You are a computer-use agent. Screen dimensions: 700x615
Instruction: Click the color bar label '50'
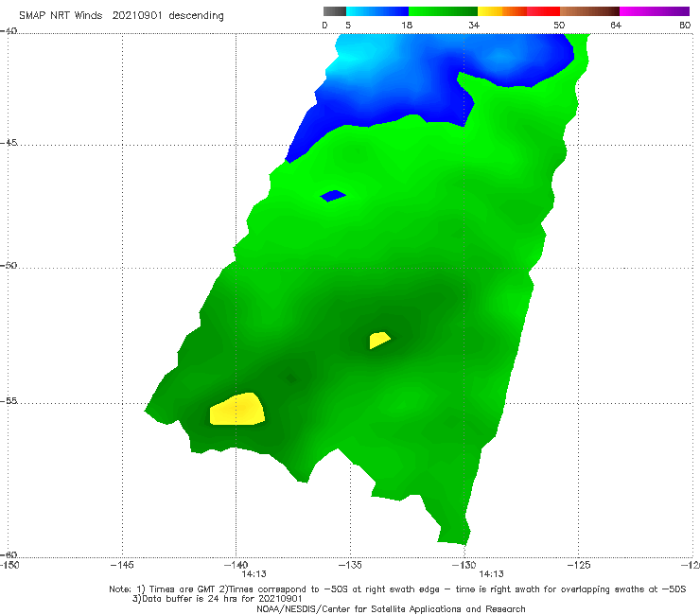tap(559, 25)
